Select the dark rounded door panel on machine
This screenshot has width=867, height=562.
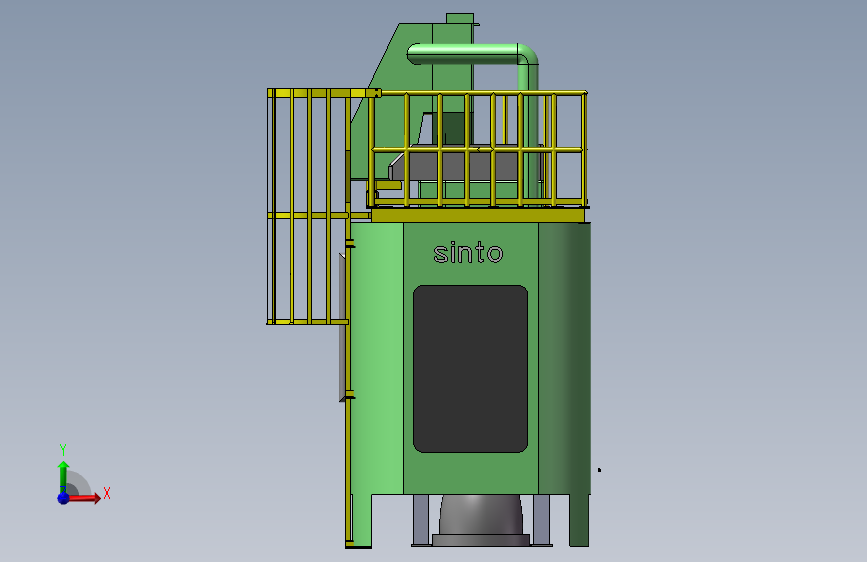click(x=471, y=369)
